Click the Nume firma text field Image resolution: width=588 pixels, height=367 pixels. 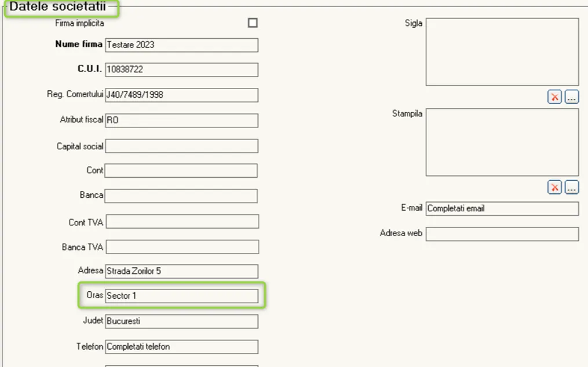pos(181,45)
